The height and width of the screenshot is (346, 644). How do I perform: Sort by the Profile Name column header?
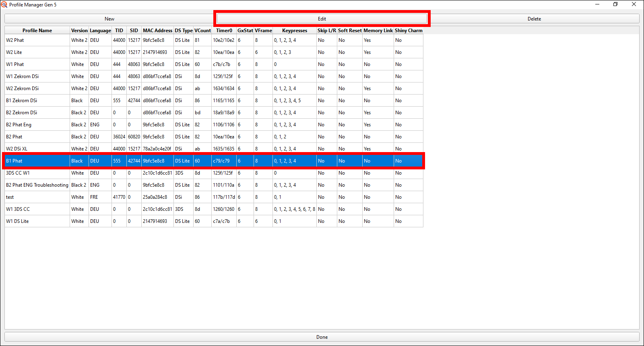pos(37,31)
